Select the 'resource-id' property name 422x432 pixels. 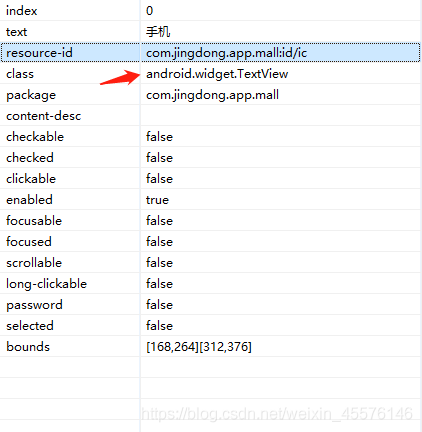coord(39,53)
